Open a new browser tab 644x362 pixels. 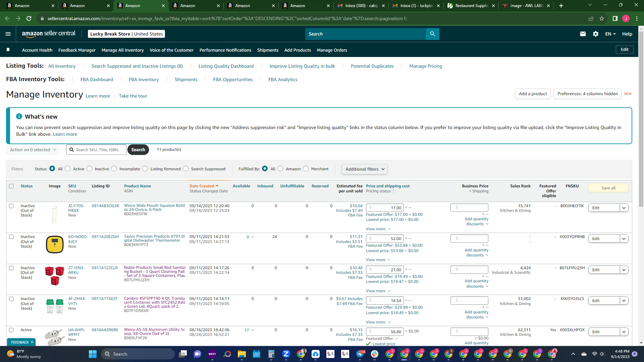(x=561, y=6)
